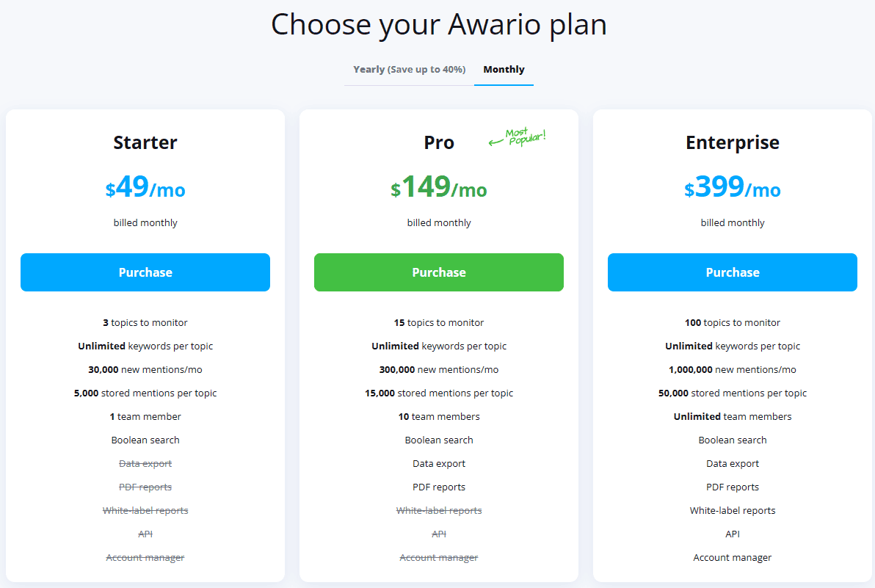Click struck-through 'Data export' in Starter

pyautogui.click(x=145, y=464)
